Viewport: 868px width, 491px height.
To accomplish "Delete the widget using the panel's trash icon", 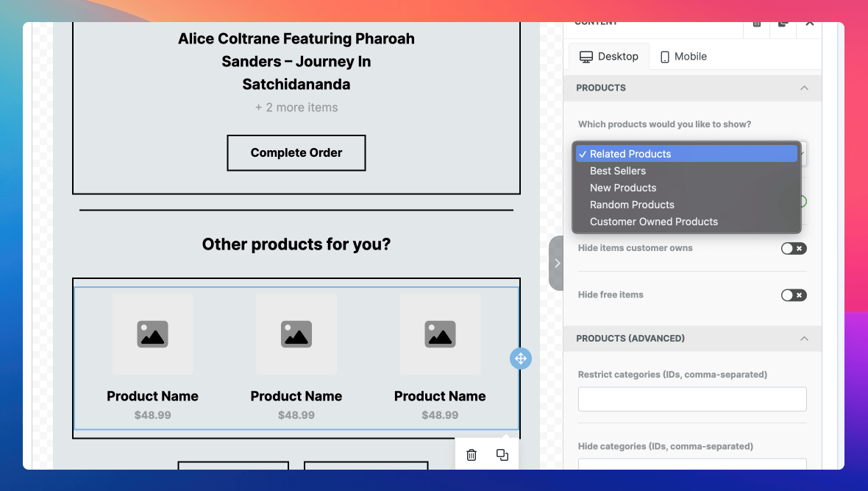I will (756, 23).
